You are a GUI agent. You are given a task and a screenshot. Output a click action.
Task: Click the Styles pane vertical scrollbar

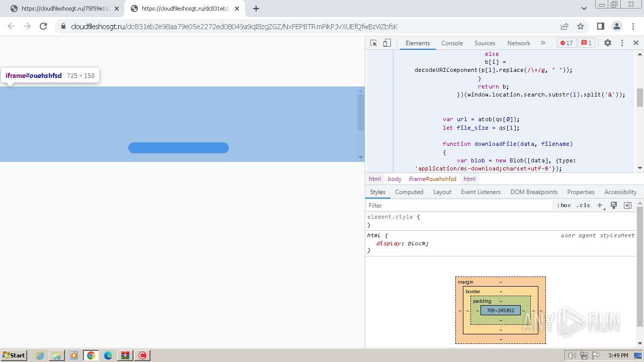(x=640, y=266)
